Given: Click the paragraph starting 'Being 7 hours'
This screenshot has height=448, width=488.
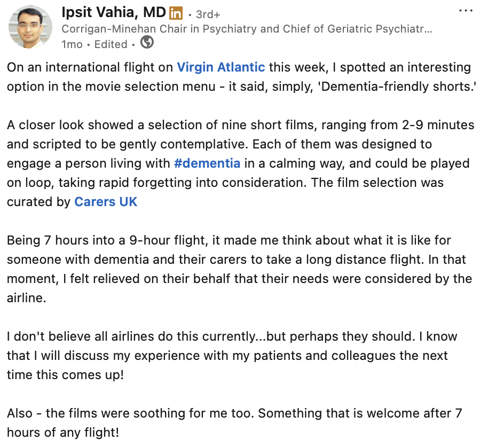Looking at the screenshot, I should pos(239,269).
